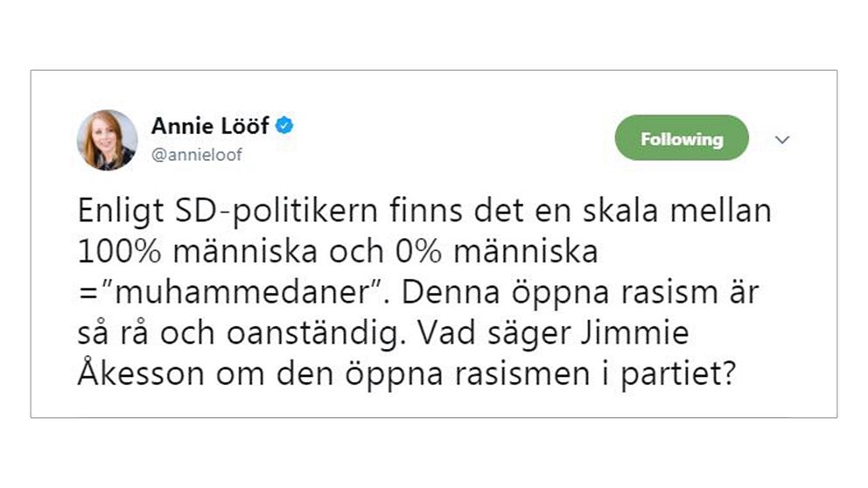
Task: Click the word "partiet?" ending the tweet
Action: pos(679,375)
